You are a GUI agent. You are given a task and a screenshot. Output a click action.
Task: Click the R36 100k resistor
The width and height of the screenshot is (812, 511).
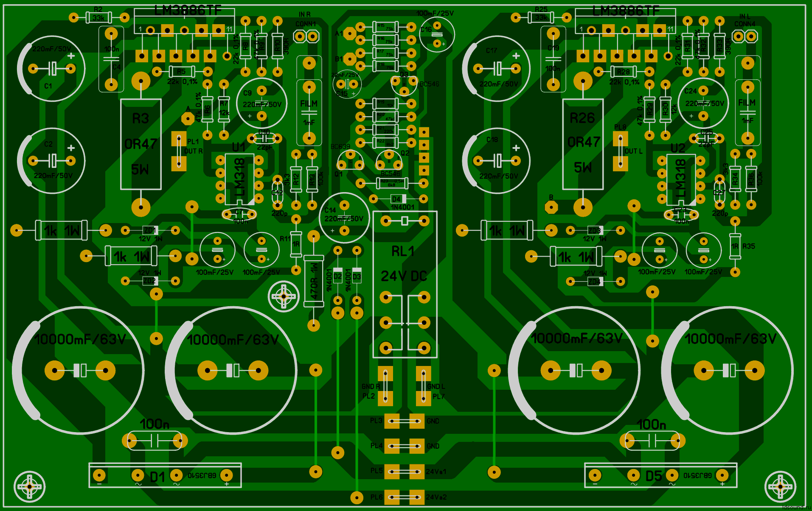coord(751,179)
